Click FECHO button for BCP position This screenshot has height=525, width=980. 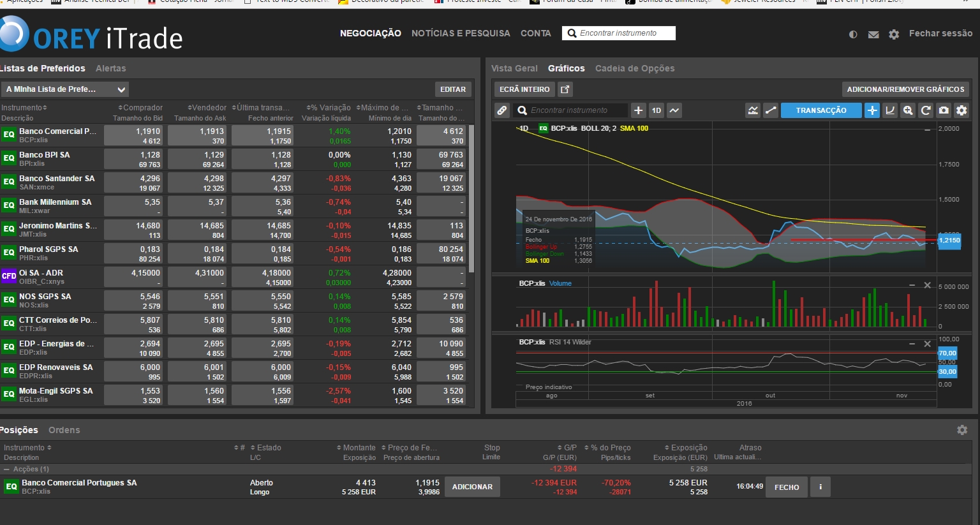click(786, 487)
